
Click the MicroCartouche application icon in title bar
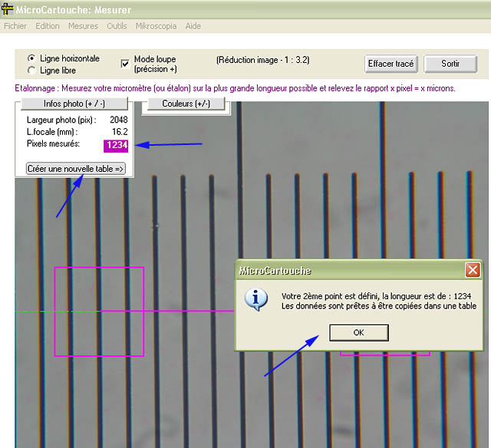(x=8, y=8)
